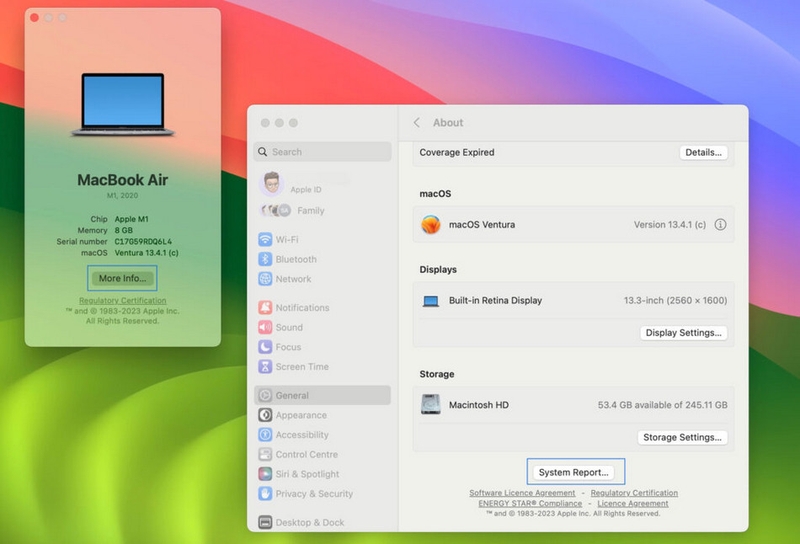This screenshot has height=544, width=800.
Task: Open Screen Time hourglass icon
Action: click(265, 366)
